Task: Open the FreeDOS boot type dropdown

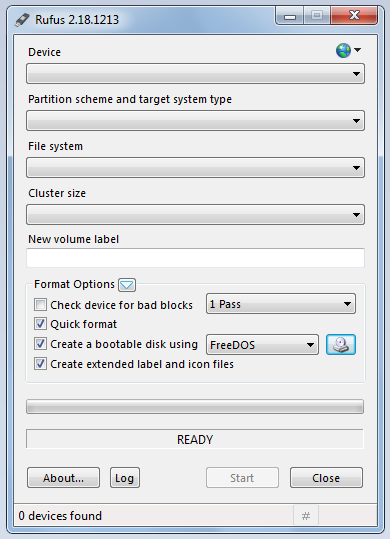Action: coord(262,344)
